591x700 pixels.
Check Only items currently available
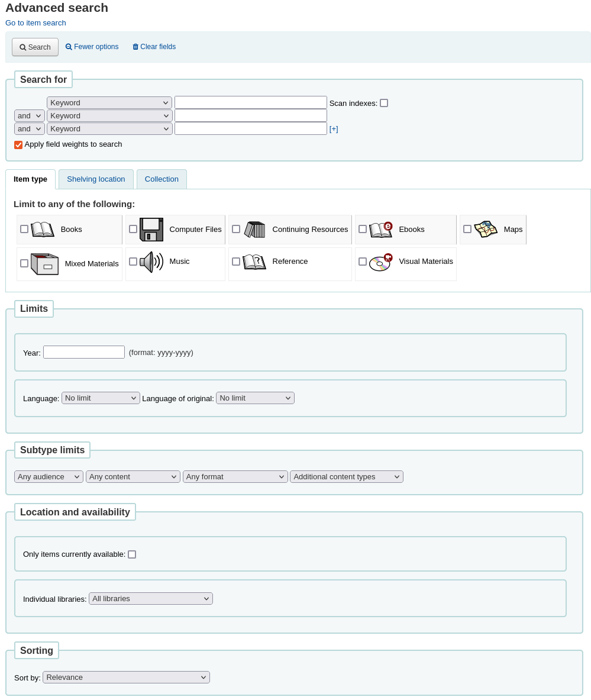tap(132, 554)
